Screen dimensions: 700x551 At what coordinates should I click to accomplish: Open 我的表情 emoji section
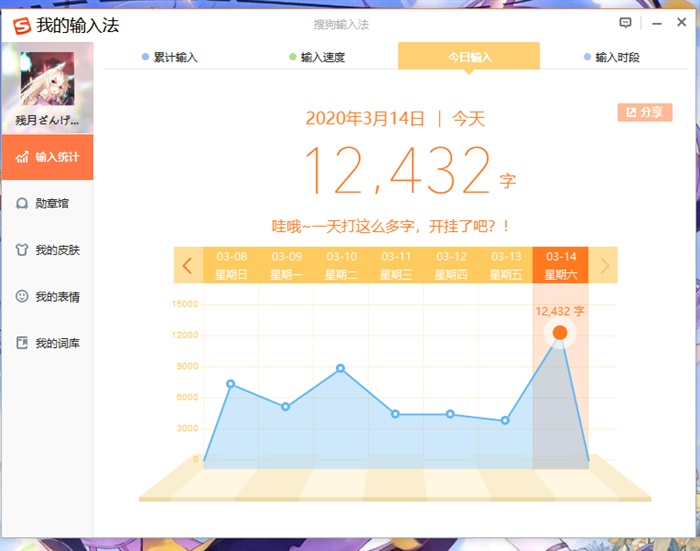click(47, 297)
